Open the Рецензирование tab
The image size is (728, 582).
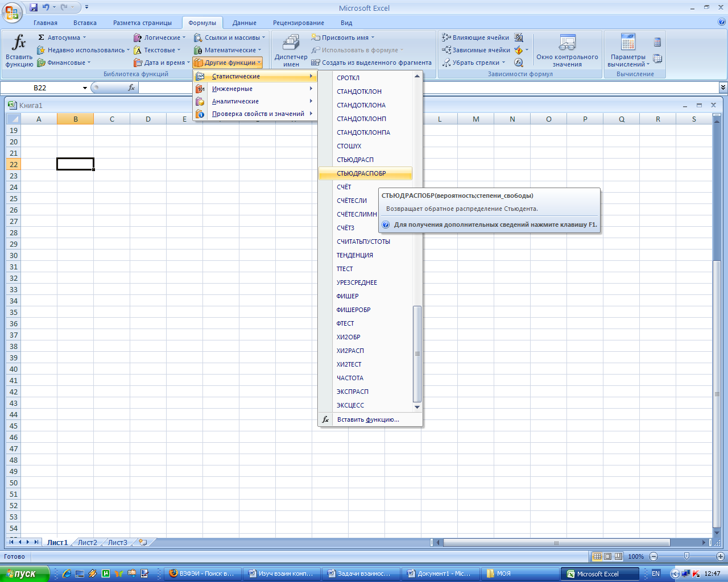pyautogui.click(x=299, y=23)
